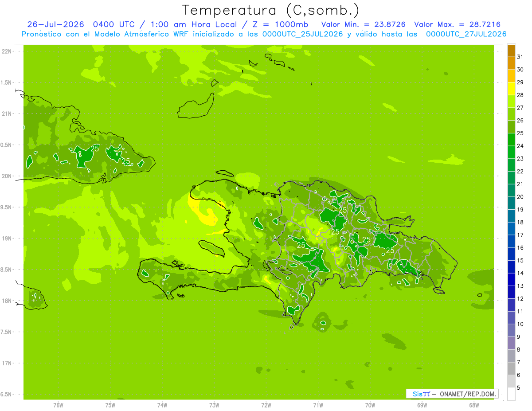Click the 19N latitude axis label
This screenshot has height=411, width=532.
click(7, 239)
